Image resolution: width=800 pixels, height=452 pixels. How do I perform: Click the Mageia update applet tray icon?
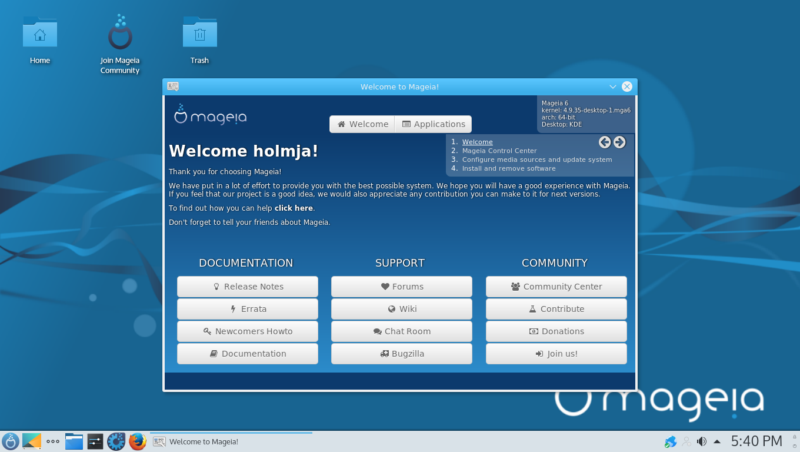(x=670, y=442)
